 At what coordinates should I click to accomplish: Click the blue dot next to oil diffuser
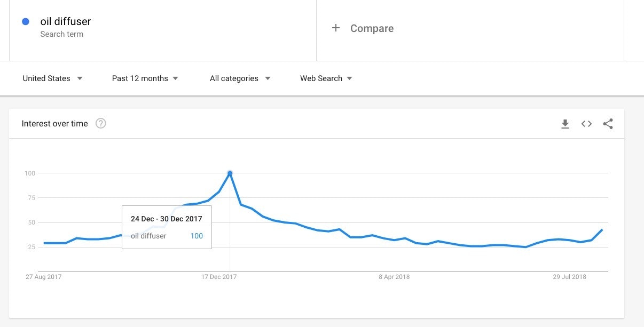25,22
